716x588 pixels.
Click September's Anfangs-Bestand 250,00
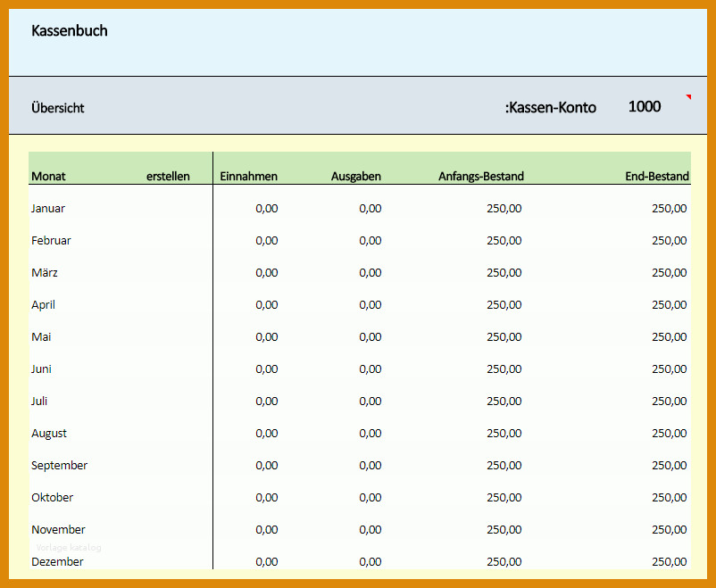[x=504, y=466]
